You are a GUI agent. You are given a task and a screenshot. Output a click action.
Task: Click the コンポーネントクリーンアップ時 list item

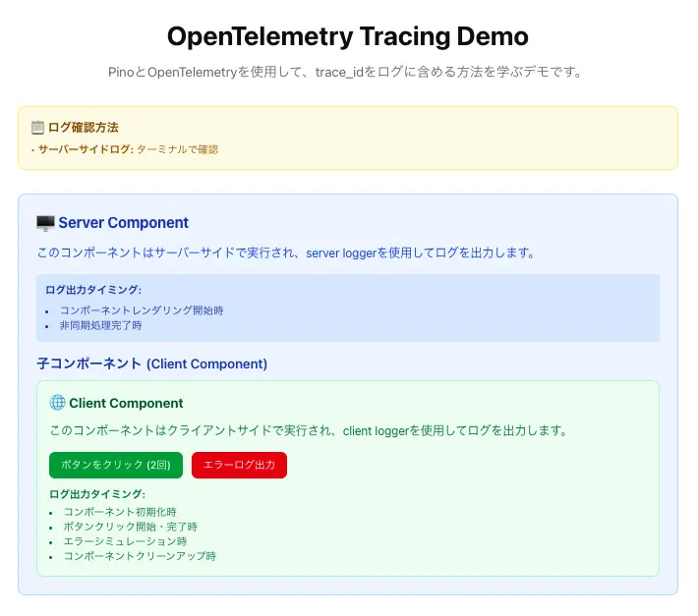[x=140, y=556]
